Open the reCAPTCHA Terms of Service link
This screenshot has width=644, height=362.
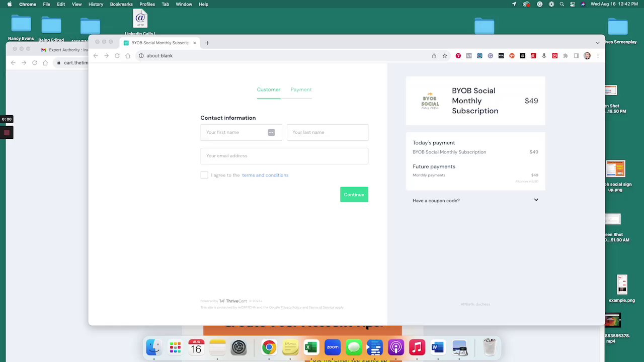(321, 307)
